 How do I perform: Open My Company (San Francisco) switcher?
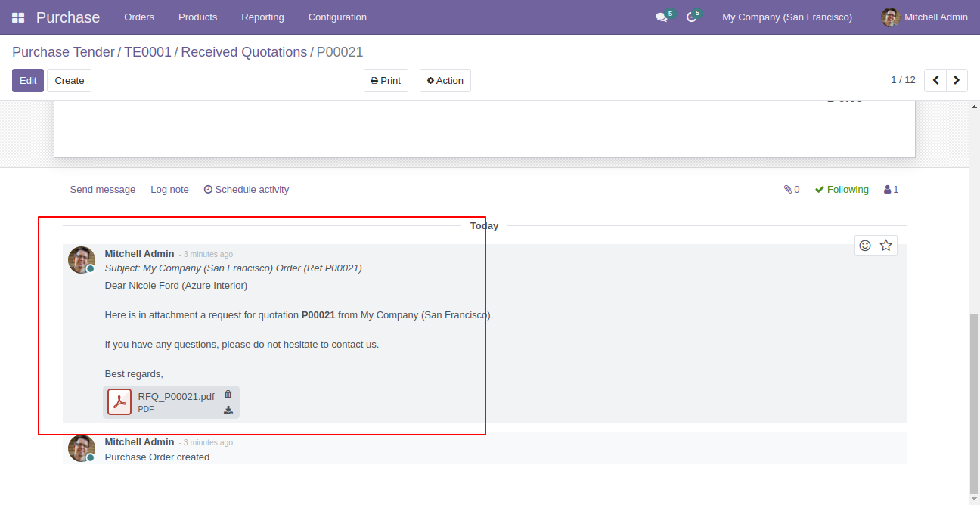787,17
